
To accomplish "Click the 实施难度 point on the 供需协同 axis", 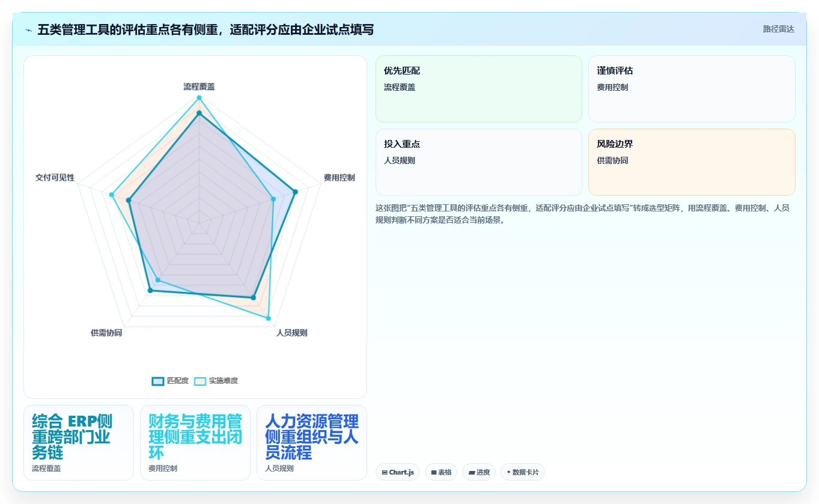I will (x=158, y=280).
